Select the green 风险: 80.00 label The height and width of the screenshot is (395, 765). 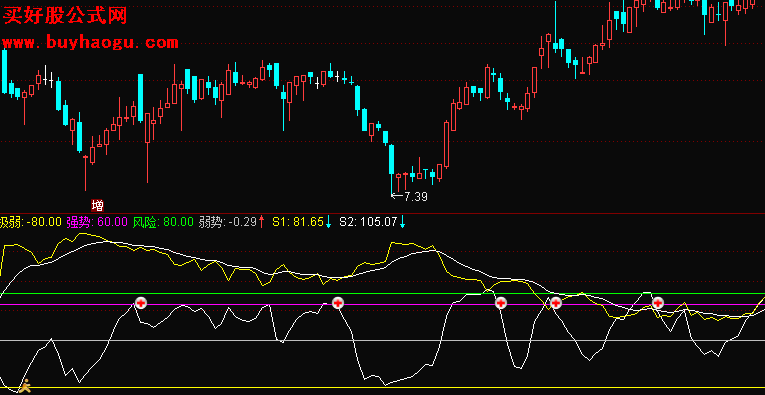[163, 222]
